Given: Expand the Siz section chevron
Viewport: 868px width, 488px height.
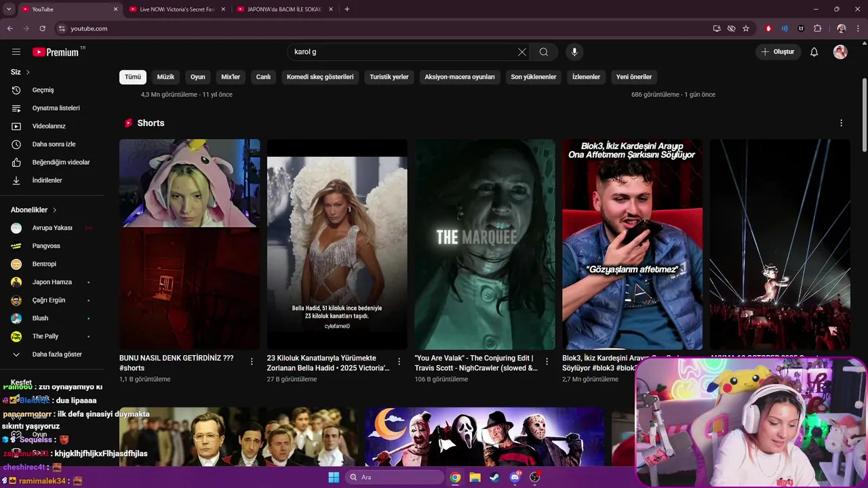Looking at the screenshot, I should pyautogui.click(x=28, y=72).
